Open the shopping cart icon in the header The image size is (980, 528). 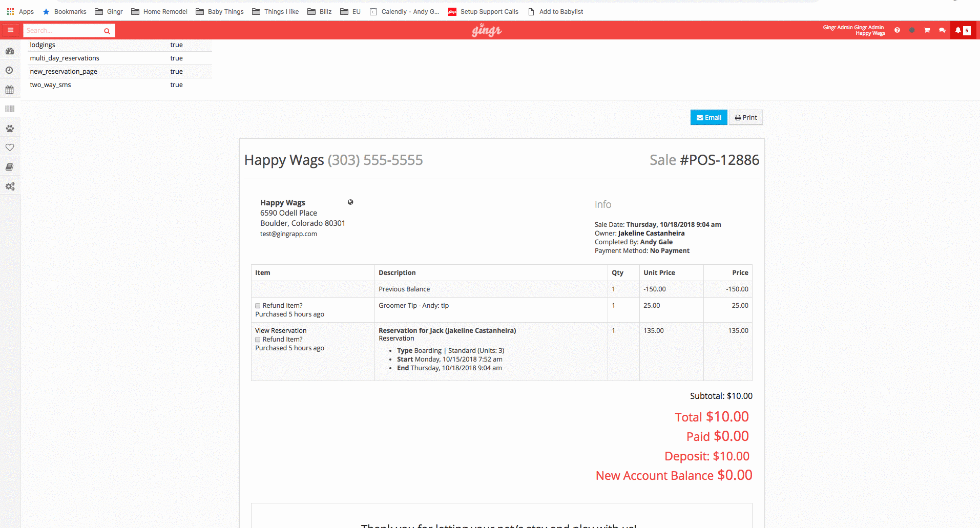coord(927,30)
